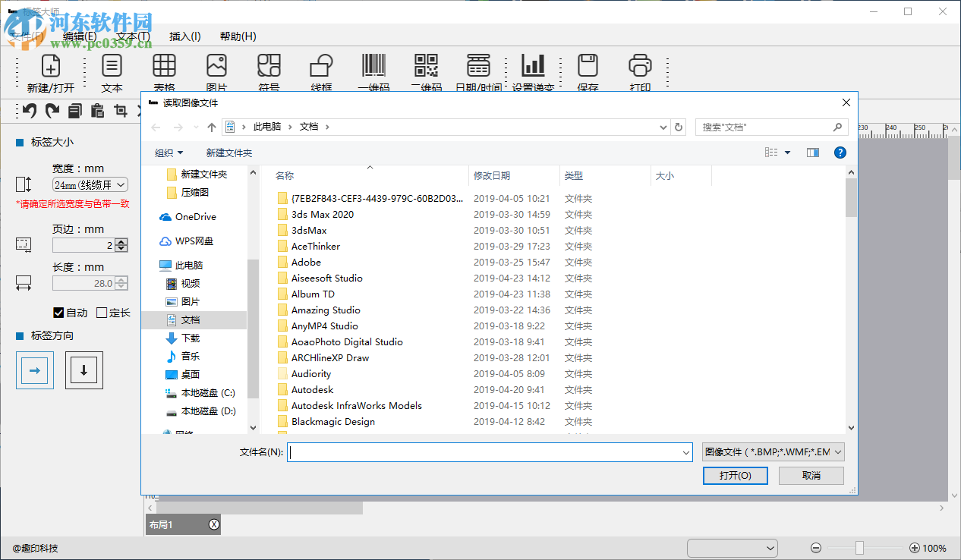The width and height of the screenshot is (961, 560).
Task: Open the 图像文件 file type dropdown
Action: tap(773, 451)
